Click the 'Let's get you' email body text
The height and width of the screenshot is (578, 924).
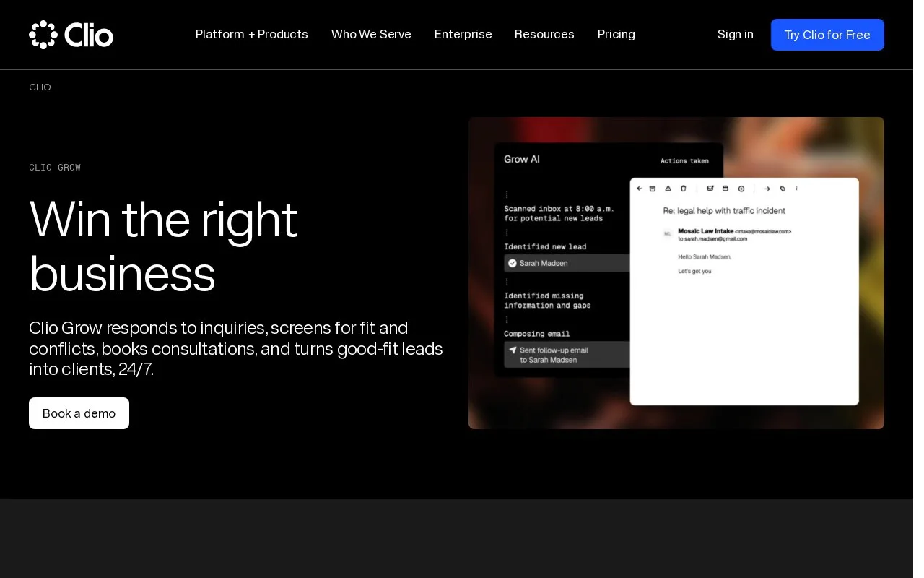[x=694, y=271]
